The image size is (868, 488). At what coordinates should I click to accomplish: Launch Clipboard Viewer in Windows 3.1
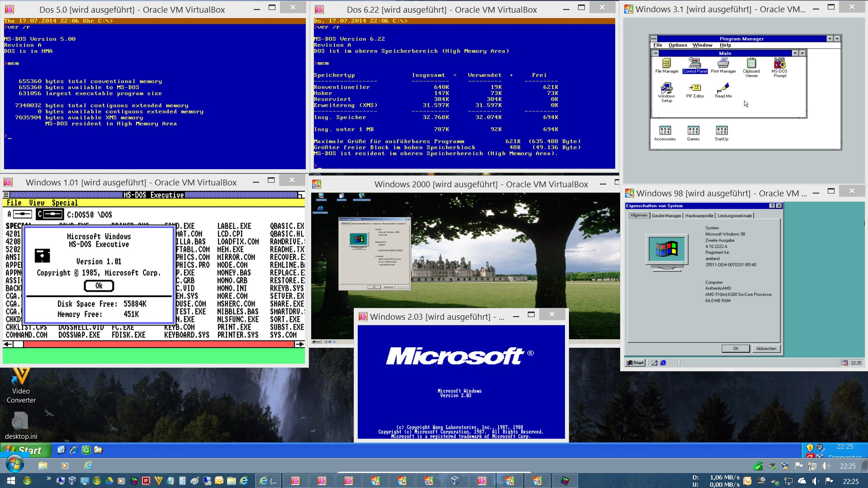click(751, 68)
